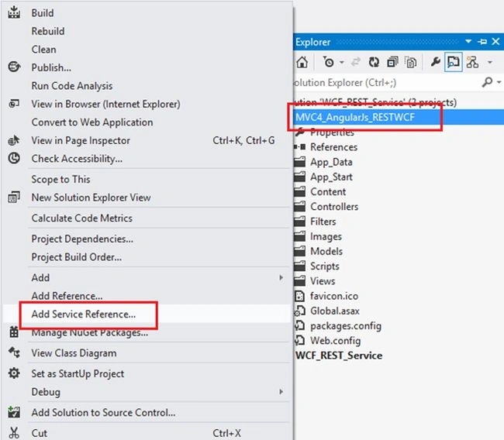This screenshot has width=504, height=440.
Task: Click the search magnifier icon
Action: tap(487, 83)
